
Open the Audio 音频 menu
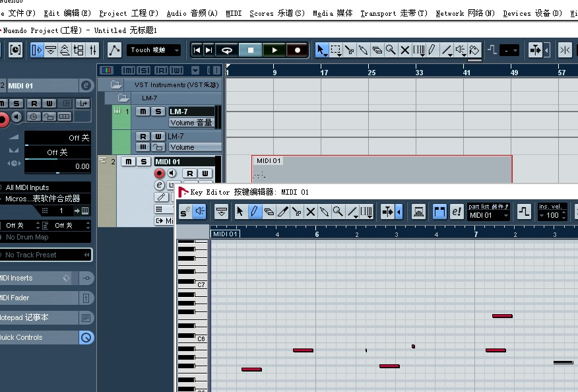[192, 14]
